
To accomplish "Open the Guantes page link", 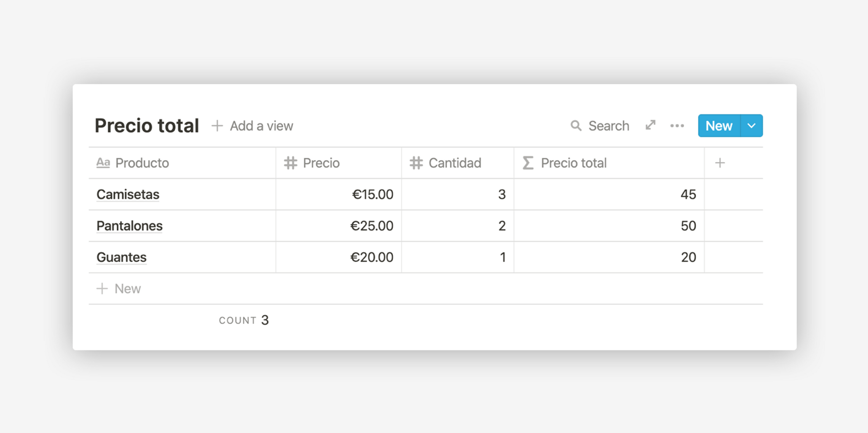I will [x=121, y=257].
